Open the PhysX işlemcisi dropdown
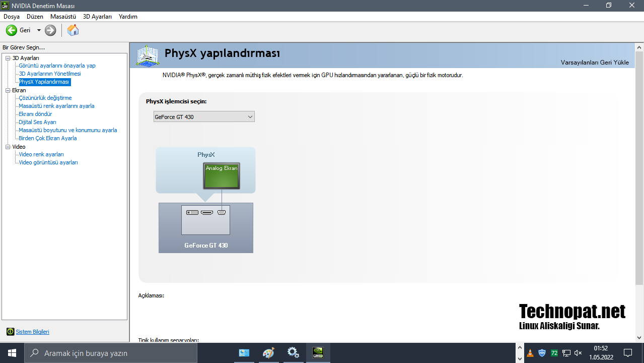Image resolution: width=644 pixels, height=363 pixels. tap(204, 117)
